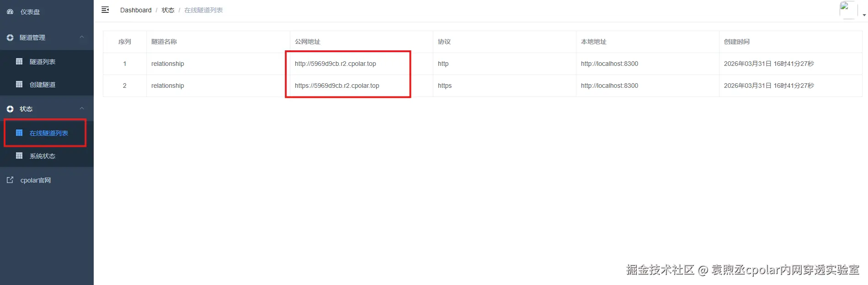Click relationship name in row 2
The width and height of the screenshot is (868, 285).
[x=168, y=86]
